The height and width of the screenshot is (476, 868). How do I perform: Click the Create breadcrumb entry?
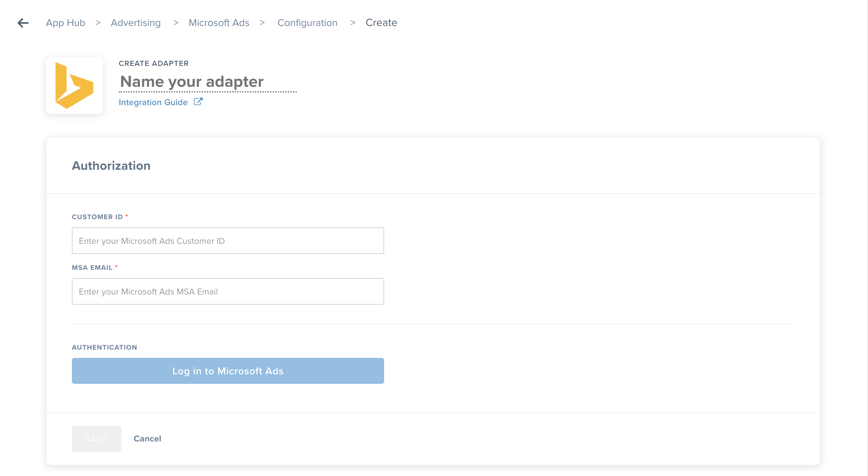(x=381, y=22)
